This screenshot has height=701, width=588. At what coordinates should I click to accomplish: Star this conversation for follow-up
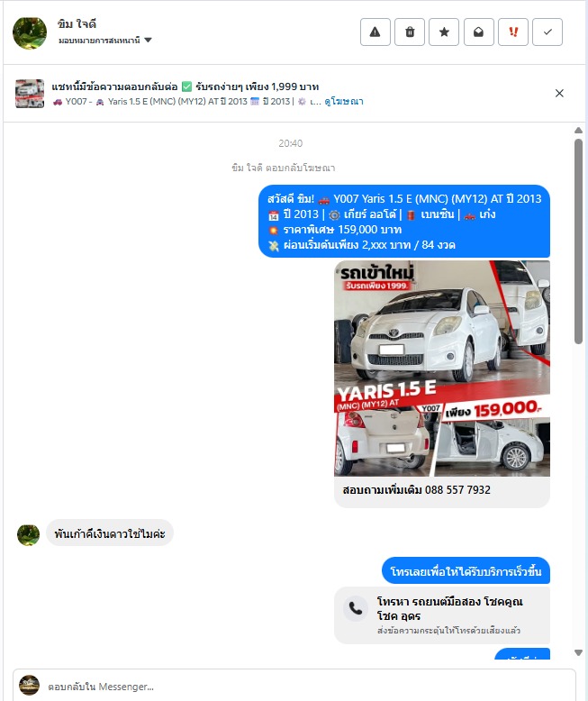444,32
